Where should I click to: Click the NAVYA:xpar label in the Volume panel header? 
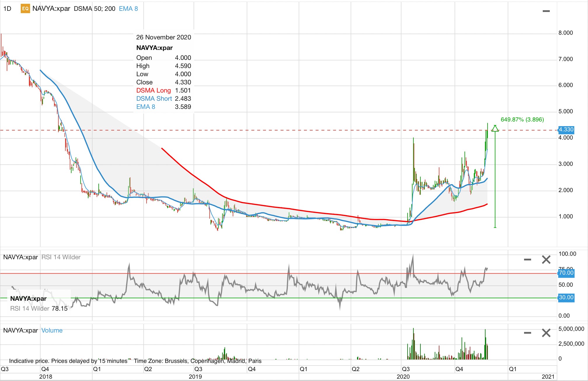[20, 330]
